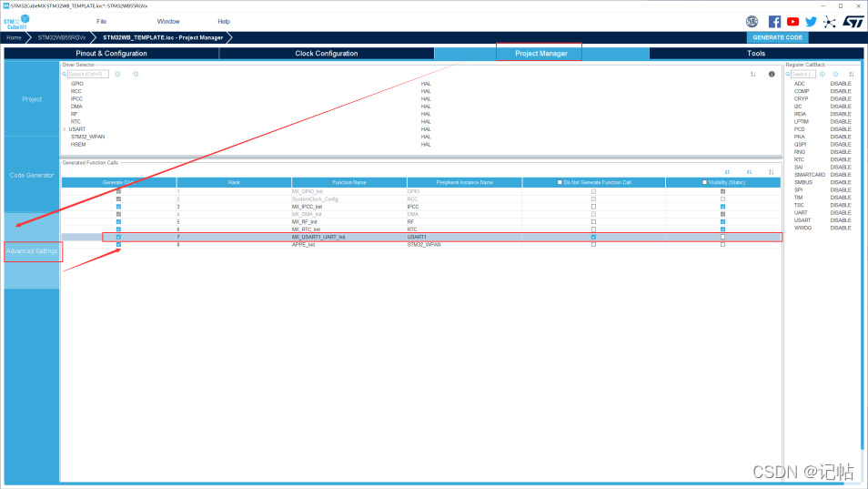868x489 pixels.
Task: Toggle Do Not Generate Function Call header checkbox
Action: 560,182
